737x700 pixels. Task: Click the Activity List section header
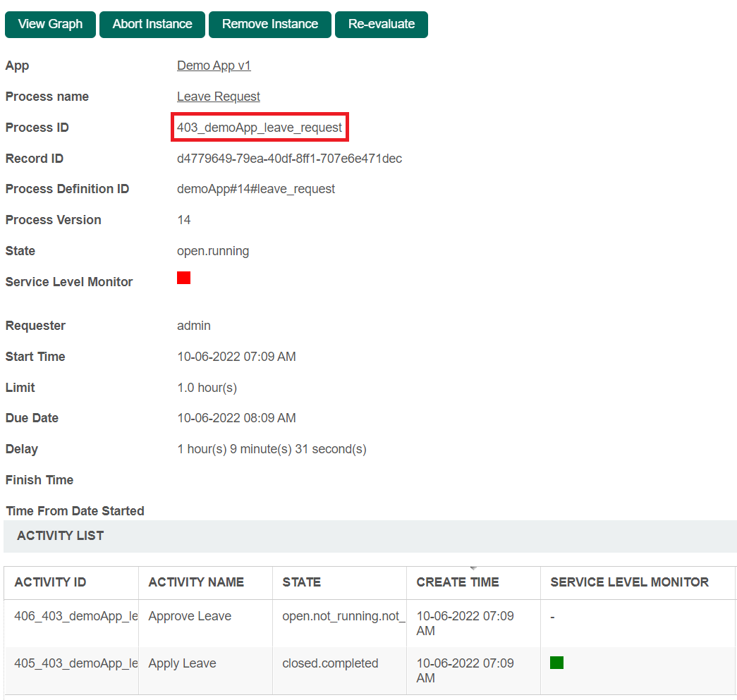(61, 536)
